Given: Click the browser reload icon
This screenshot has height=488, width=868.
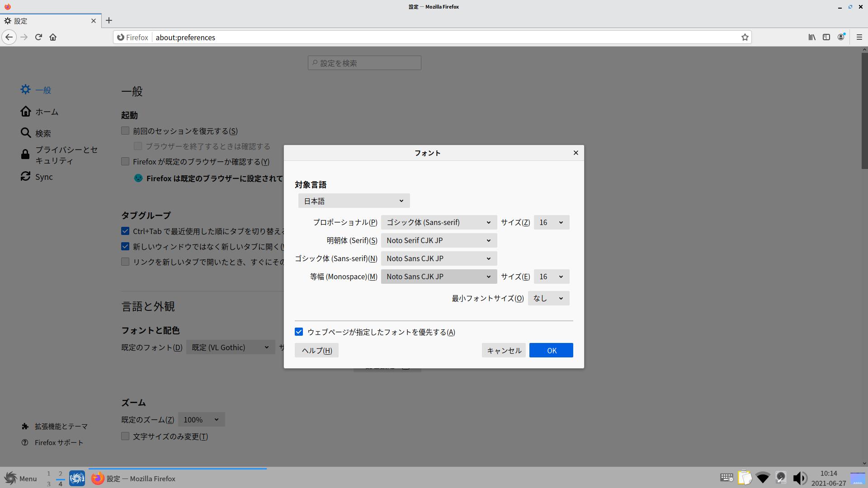Looking at the screenshot, I should click(38, 37).
